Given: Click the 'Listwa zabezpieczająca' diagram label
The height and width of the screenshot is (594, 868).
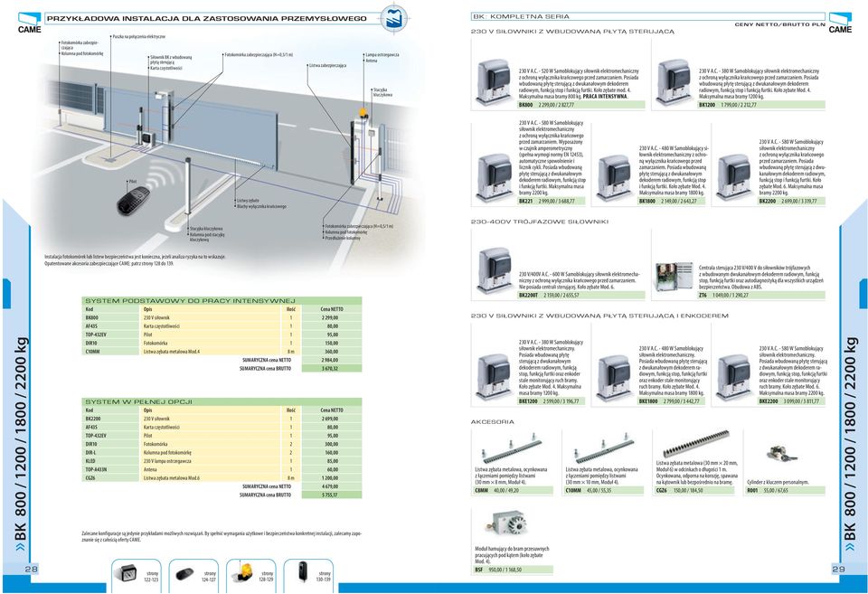Looking at the screenshot, I should point(327,65).
